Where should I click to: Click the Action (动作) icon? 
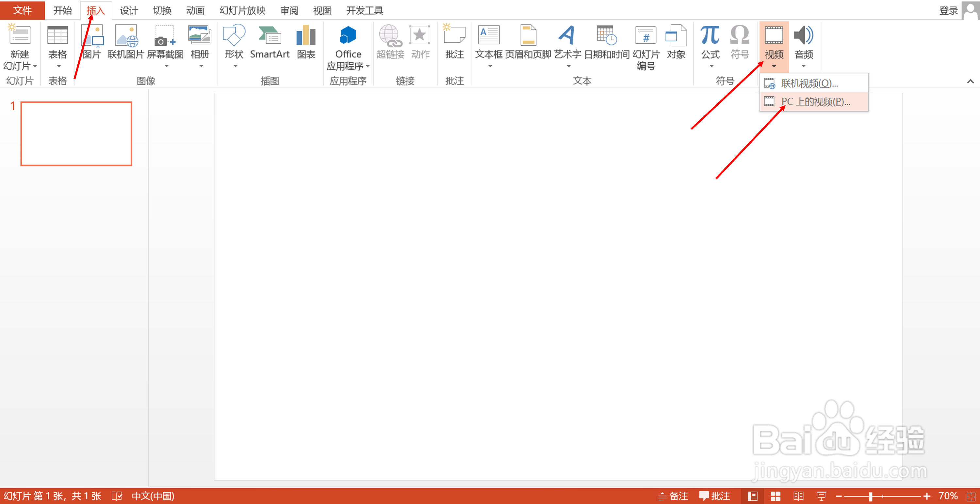[x=420, y=35]
